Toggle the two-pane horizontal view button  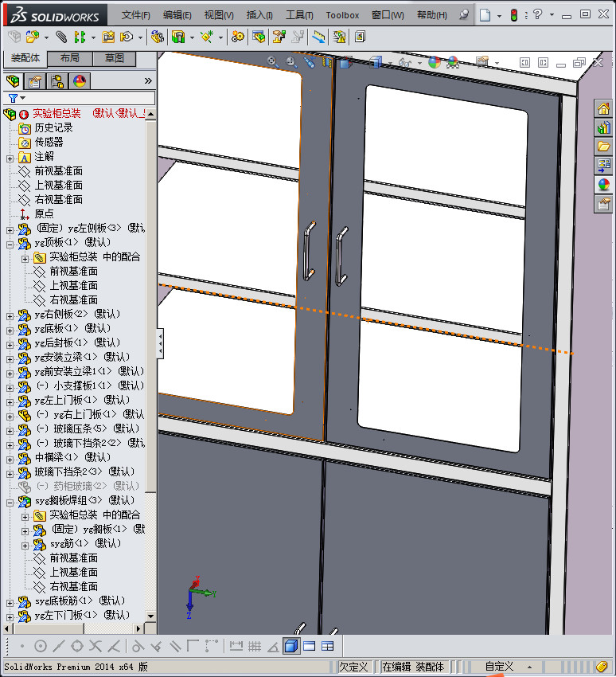(x=310, y=646)
